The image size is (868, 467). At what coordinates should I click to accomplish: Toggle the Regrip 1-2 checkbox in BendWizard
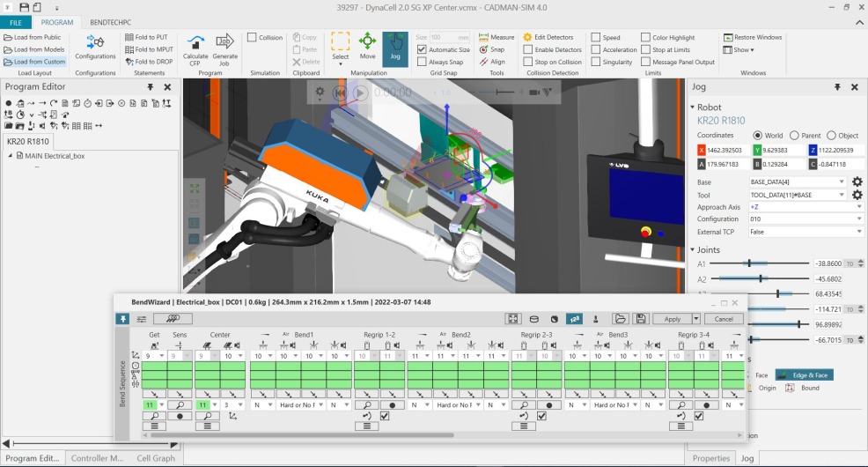[x=385, y=416]
